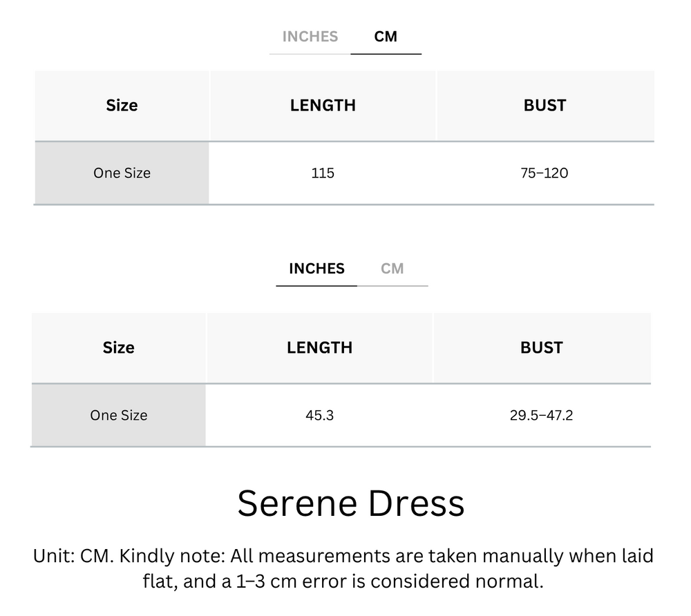Image resolution: width=691 pixels, height=616 pixels.
Task: Click the LENGTH header of the CM table
Action: point(323,105)
